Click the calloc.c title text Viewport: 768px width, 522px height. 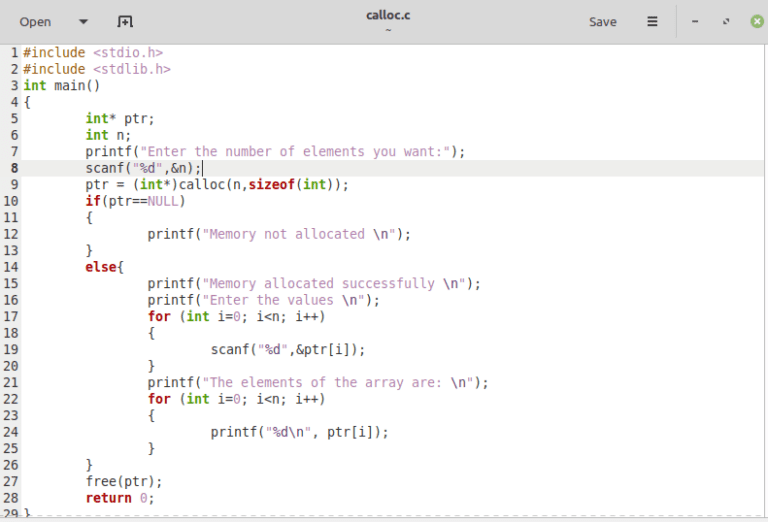point(388,15)
